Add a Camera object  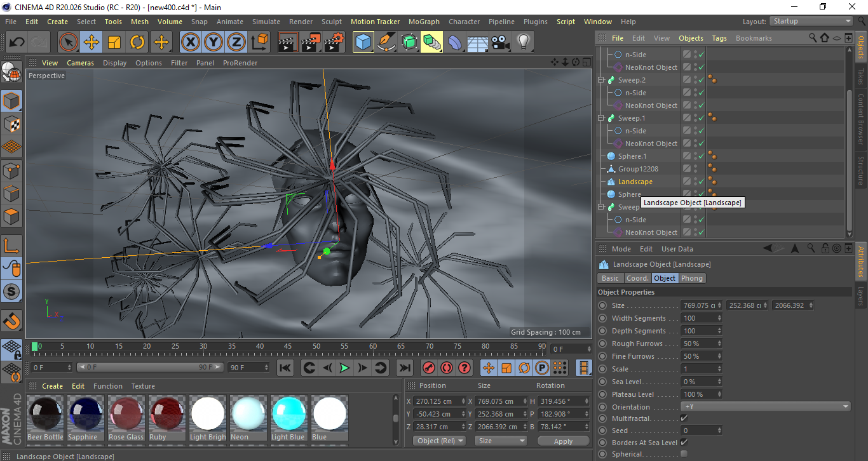pos(500,43)
